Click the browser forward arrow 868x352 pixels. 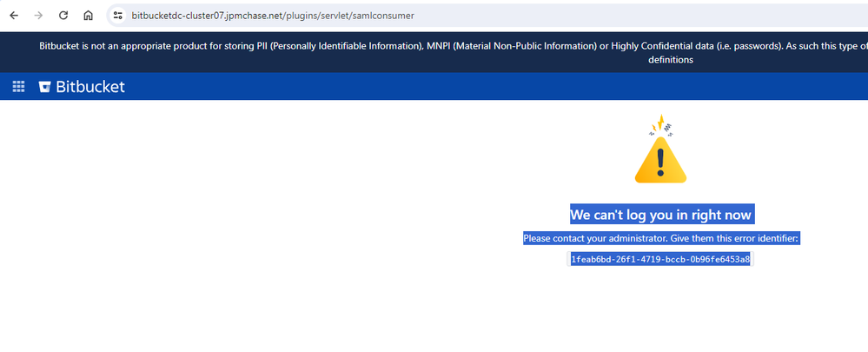click(x=39, y=16)
